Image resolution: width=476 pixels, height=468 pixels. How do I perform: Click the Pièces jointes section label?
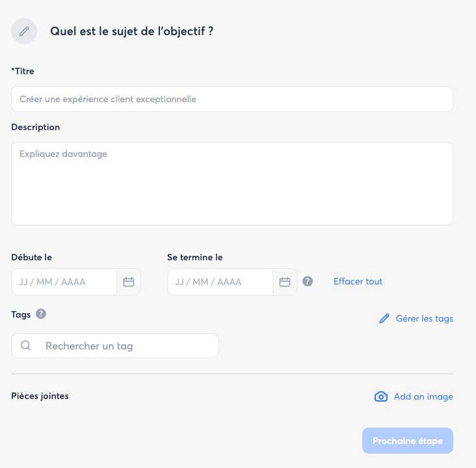(x=40, y=396)
